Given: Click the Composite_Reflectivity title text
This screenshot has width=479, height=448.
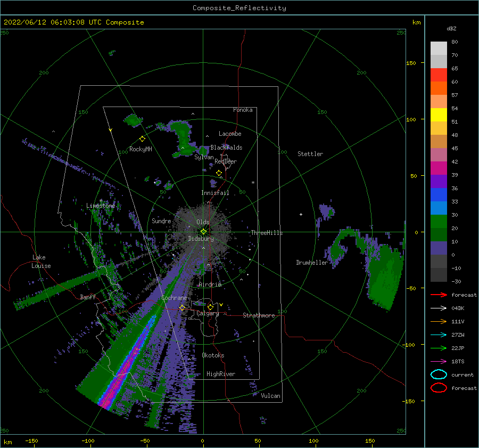Looking at the screenshot, I should (x=239, y=8).
